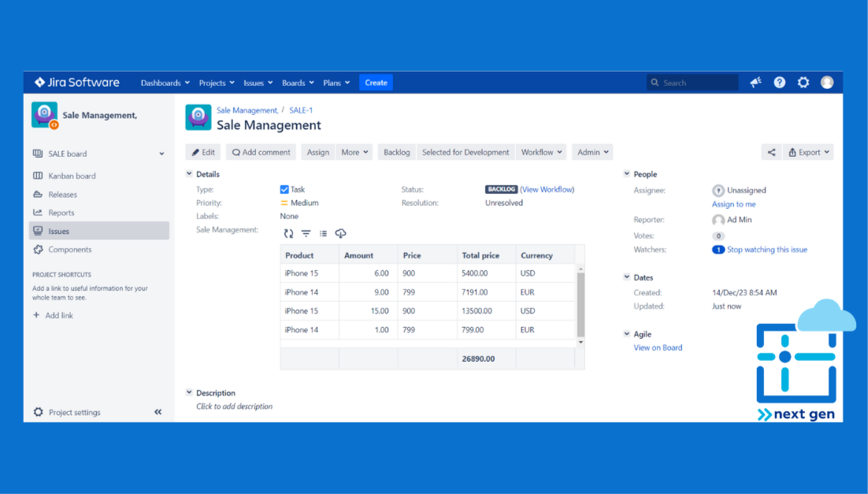Open the help question mark icon

click(x=780, y=83)
